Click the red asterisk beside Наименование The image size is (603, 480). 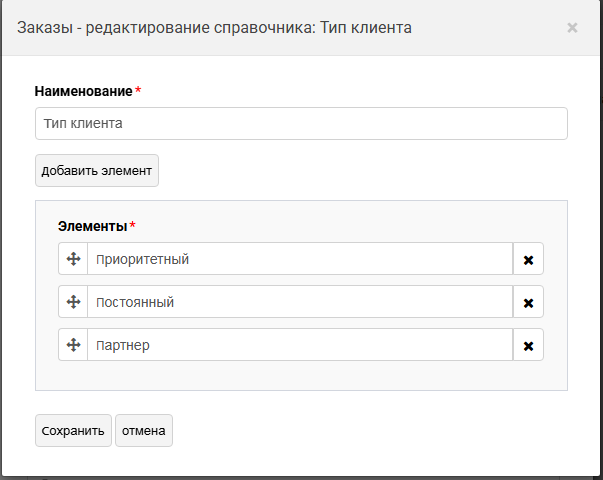(x=138, y=91)
